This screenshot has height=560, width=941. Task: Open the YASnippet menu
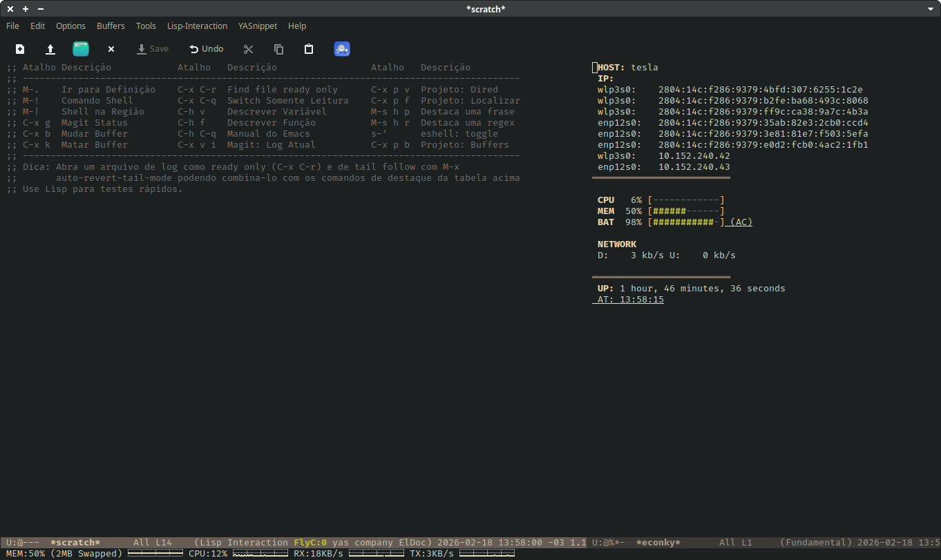click(258, 26)
